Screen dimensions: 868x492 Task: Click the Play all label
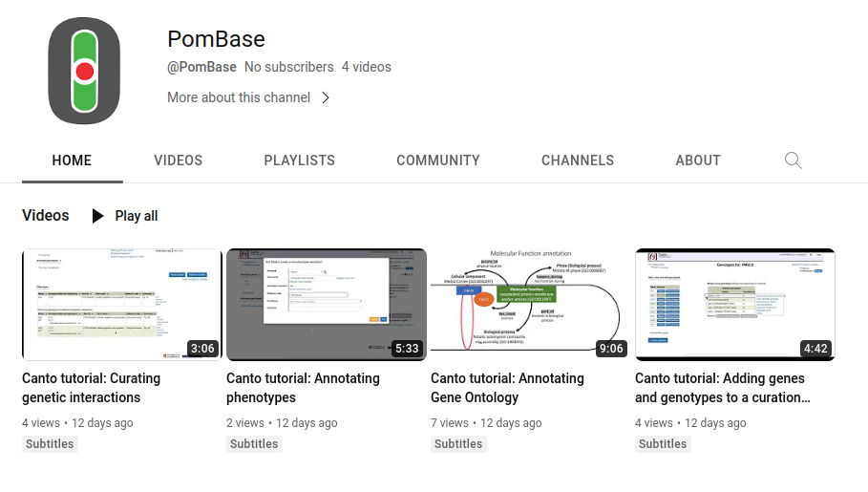[137, 216]
